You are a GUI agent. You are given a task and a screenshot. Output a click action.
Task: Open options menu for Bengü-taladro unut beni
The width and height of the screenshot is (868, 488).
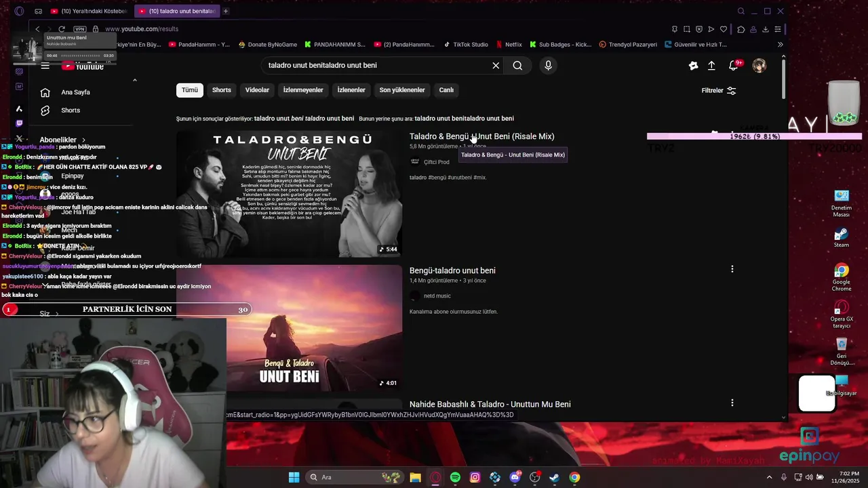732,269
